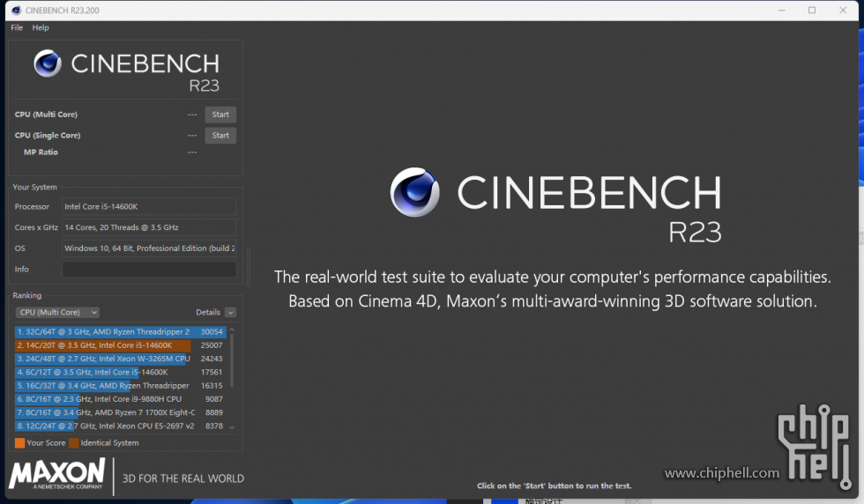Open the Help menu
The width and height of the screenshot is (864, 504).
pyautogui.click(x=41, y=27)
